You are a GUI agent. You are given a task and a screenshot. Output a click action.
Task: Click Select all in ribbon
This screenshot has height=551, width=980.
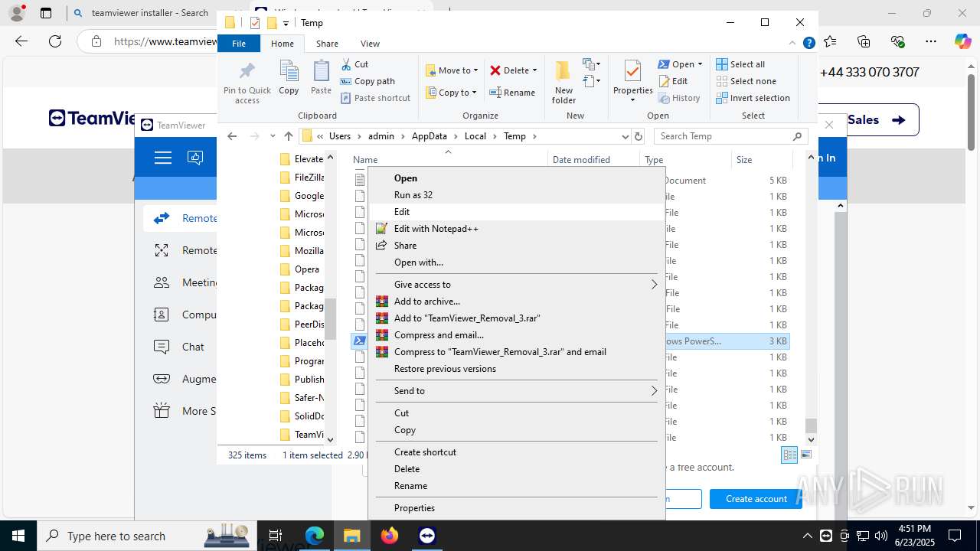pyautogui.click(x=740, y=64)
